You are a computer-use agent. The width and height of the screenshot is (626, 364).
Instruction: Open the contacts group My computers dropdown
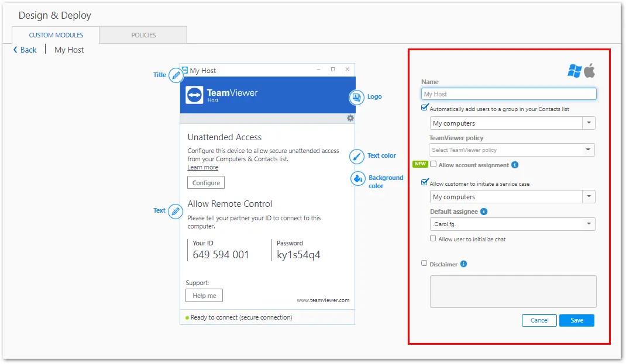point(513,123)
